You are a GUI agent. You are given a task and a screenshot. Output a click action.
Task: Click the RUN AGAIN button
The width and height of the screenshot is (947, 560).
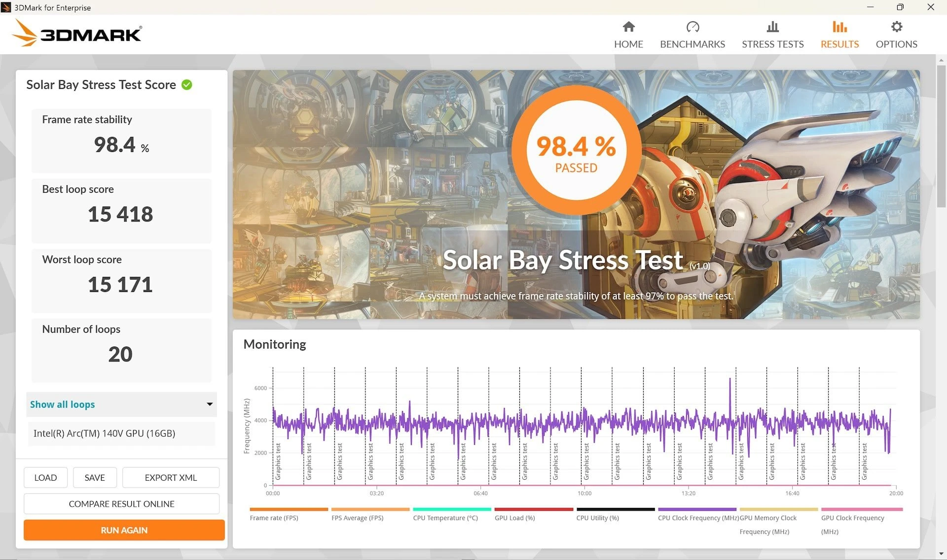coord(124,530)
